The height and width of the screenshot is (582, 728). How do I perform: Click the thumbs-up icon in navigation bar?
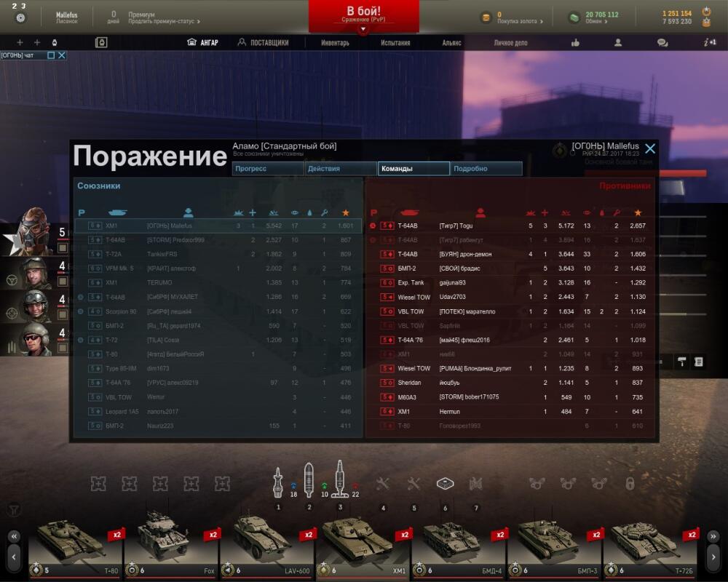(x=575, y=43)
